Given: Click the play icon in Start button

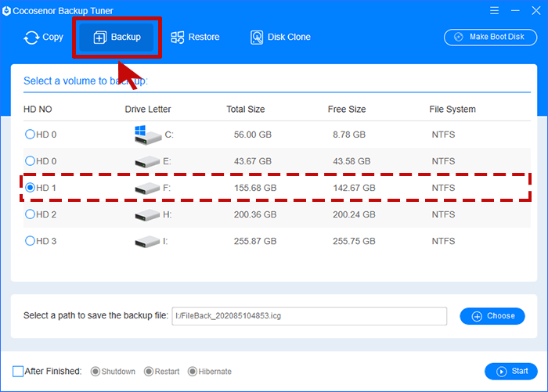Looking at the screenshot, I should tap(502, 372).
